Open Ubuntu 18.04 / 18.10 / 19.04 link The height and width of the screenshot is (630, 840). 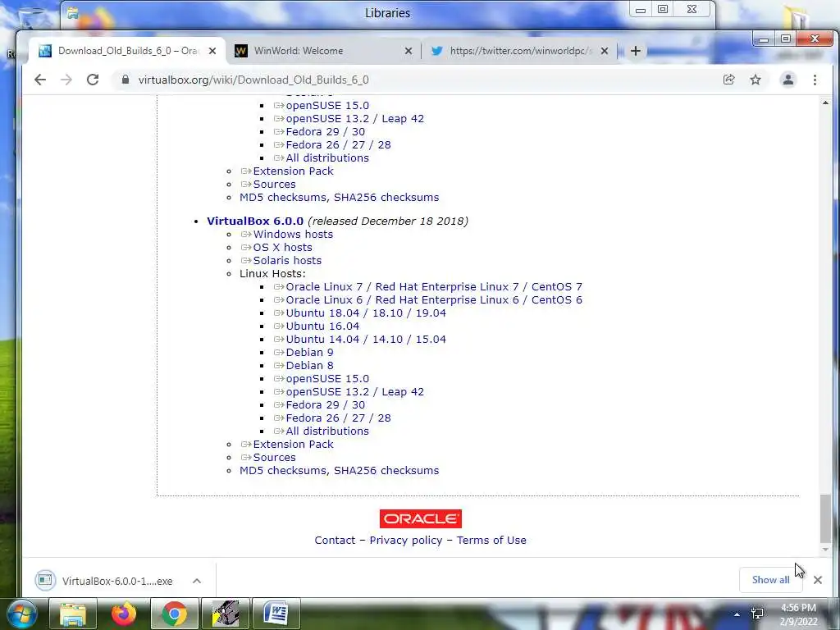[365, 313]
